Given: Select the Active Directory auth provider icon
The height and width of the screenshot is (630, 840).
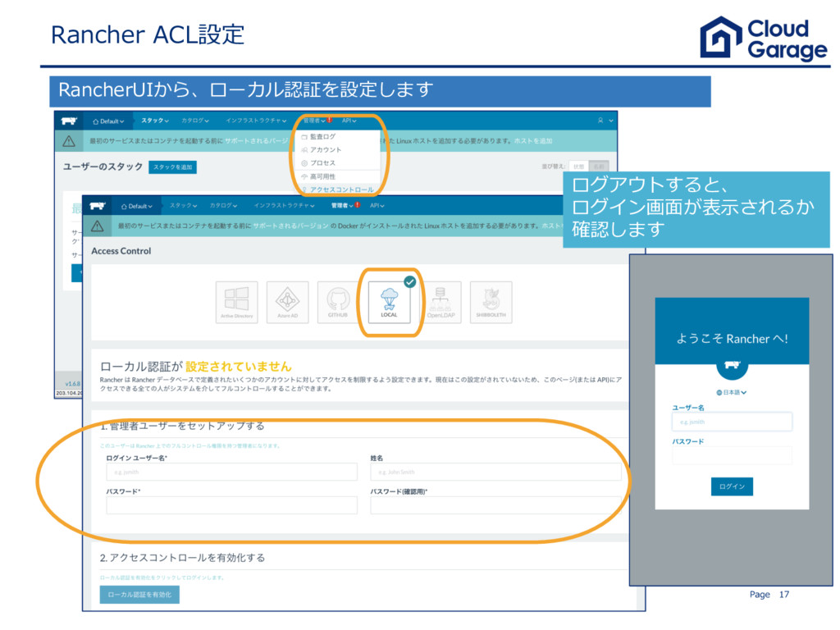Looking at the screenshot, I should (236, 302).
